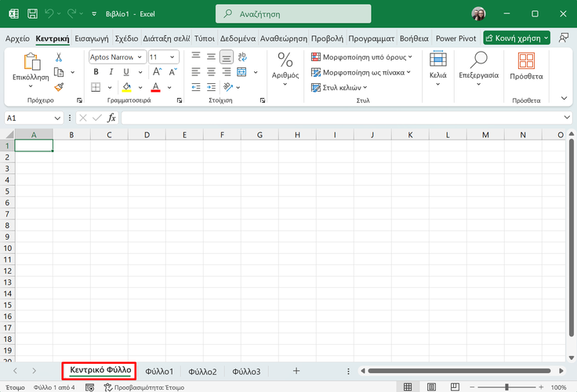Toggle center horizontal alignment

[x=212, y=71]
